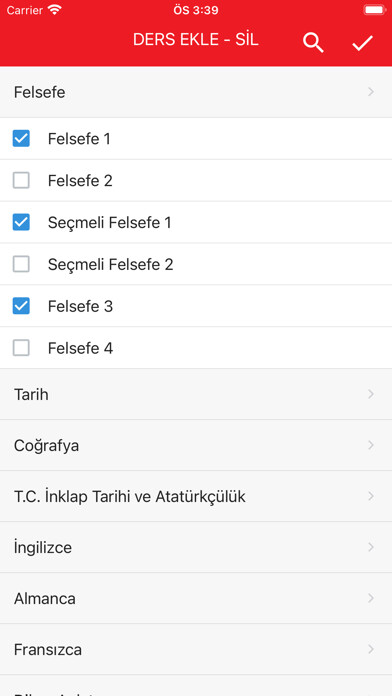
Task: Tick the Felsefe 4 checkbox
Action: click(x=21, y=348)
